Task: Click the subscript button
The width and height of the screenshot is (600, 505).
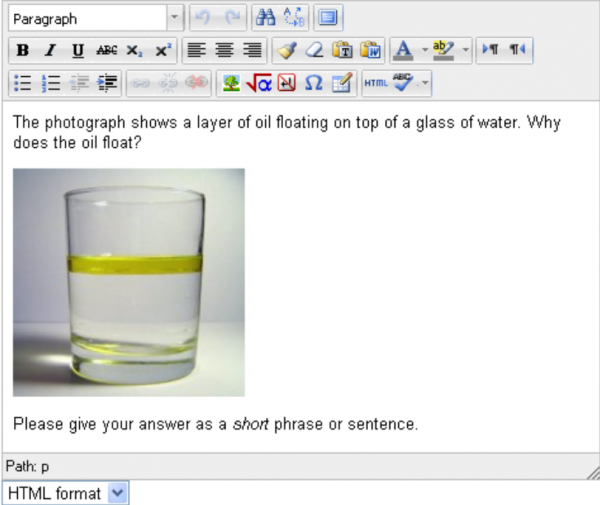Action: 135,50
